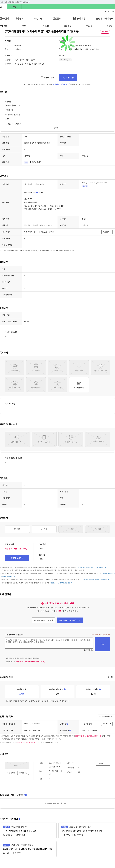Click the 기숙사 dormitory welfare icon
Image resolution: width=115 pixels, height=868 pixels.
[36, 368]
